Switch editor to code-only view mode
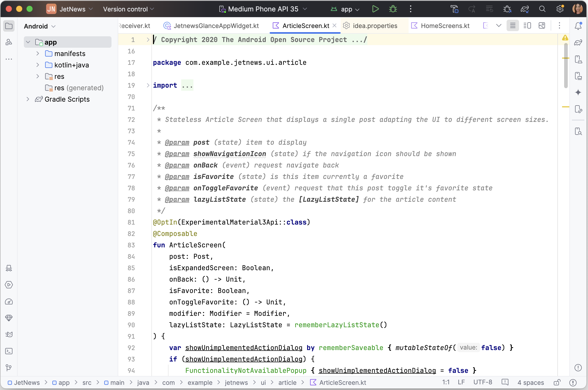 tap(513, 26)
